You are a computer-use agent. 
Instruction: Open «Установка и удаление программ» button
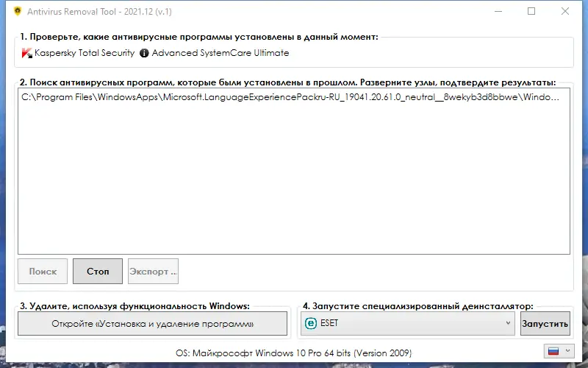(152, 323)
